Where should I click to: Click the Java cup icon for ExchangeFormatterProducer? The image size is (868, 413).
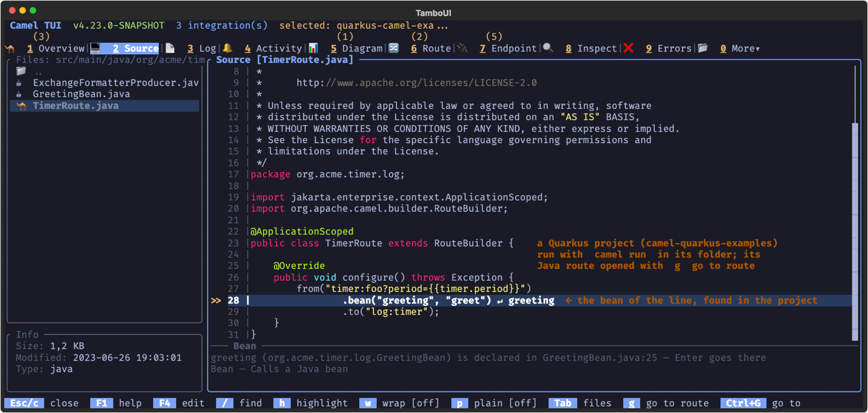[19, 83]
